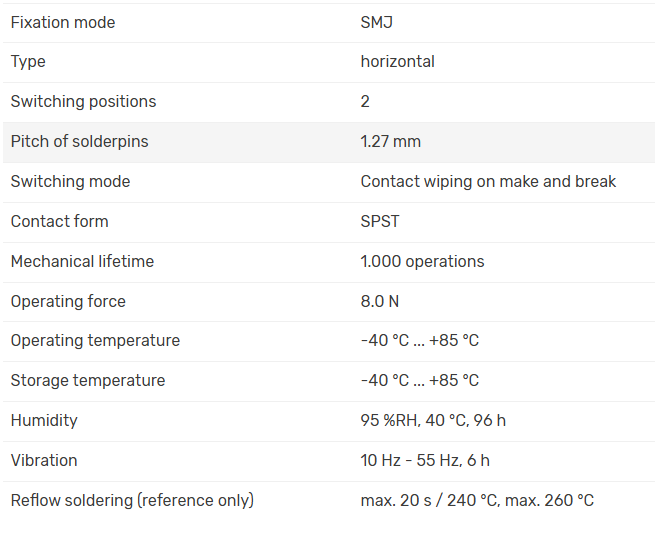Image resolution: width=655 pixels, height=537 pixels.
Task: Select "Contact wiping on make and break" text
Action: [488, 182]
